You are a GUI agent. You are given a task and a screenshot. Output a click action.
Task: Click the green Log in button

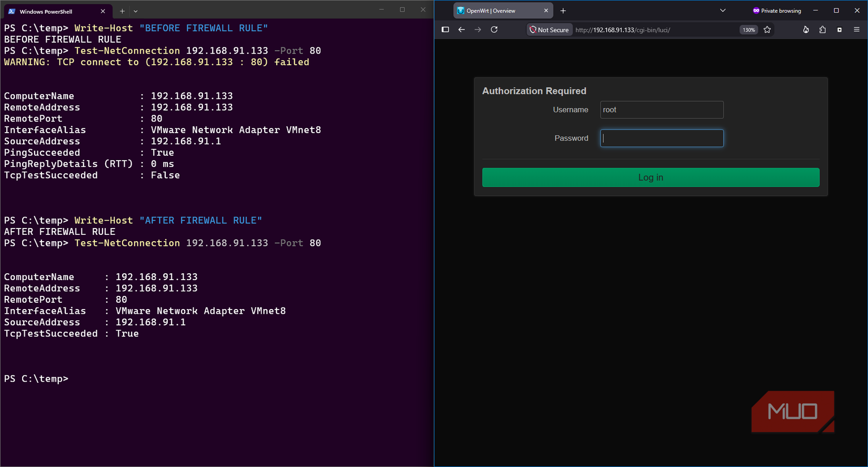coord(651,177)
